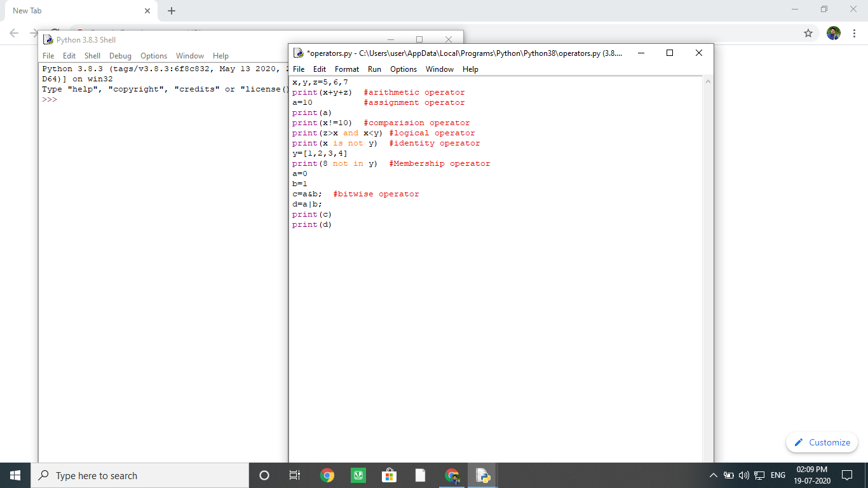
Task: Click the Windows Start button
Action: click(15, 475)
